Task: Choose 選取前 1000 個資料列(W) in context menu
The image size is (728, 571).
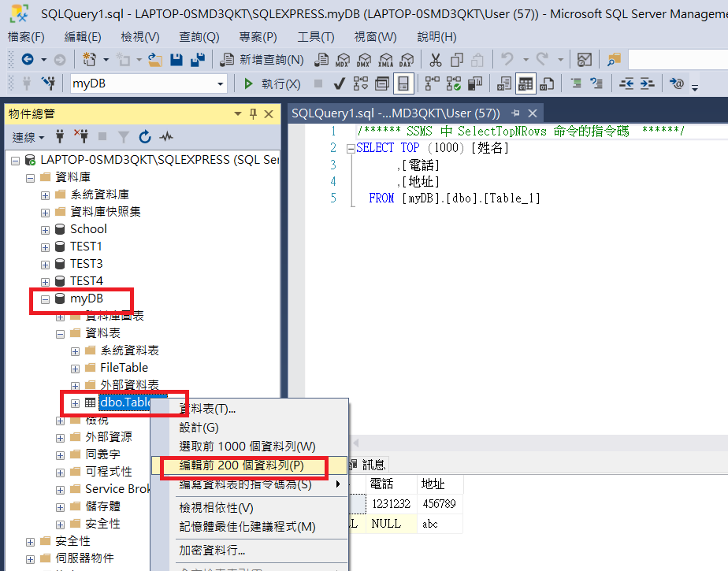Action: tap(249, 447)
